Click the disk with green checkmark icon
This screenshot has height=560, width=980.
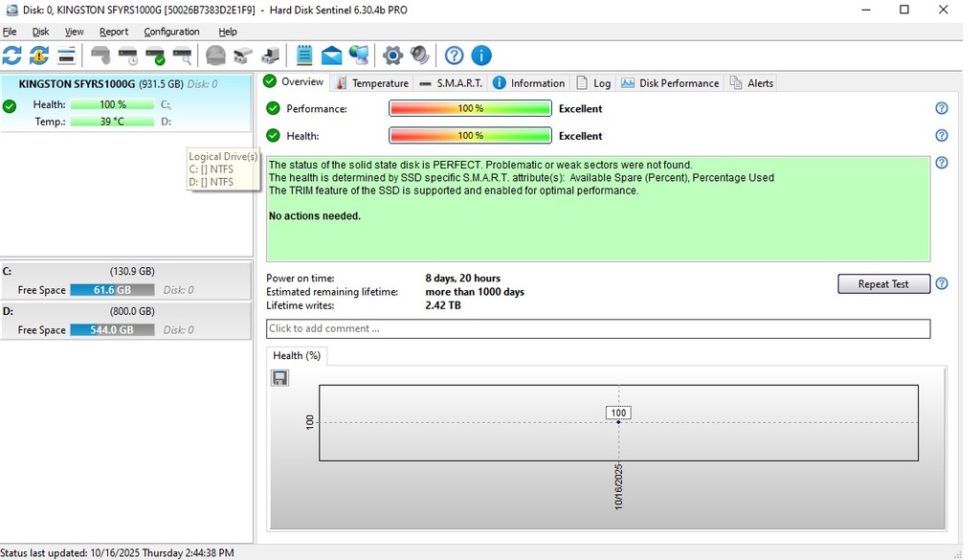click(x=154, y=56)
